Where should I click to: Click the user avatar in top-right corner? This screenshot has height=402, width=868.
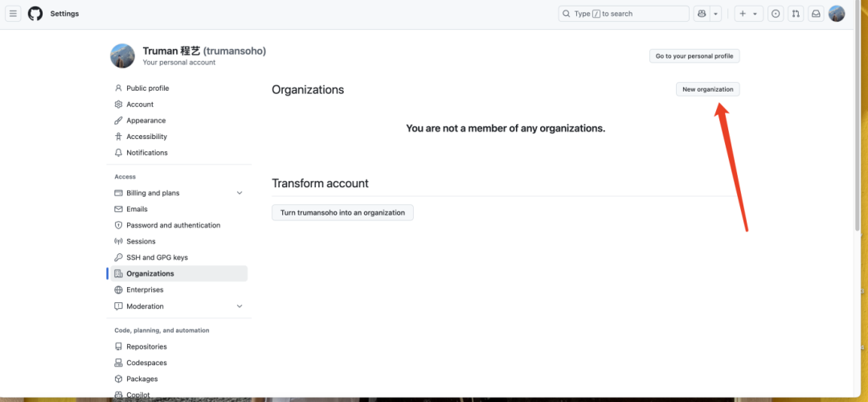coord(837,14)
